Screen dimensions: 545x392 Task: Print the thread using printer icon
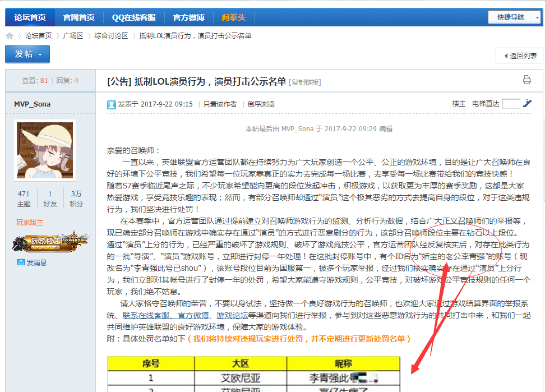tap(527, 80)
